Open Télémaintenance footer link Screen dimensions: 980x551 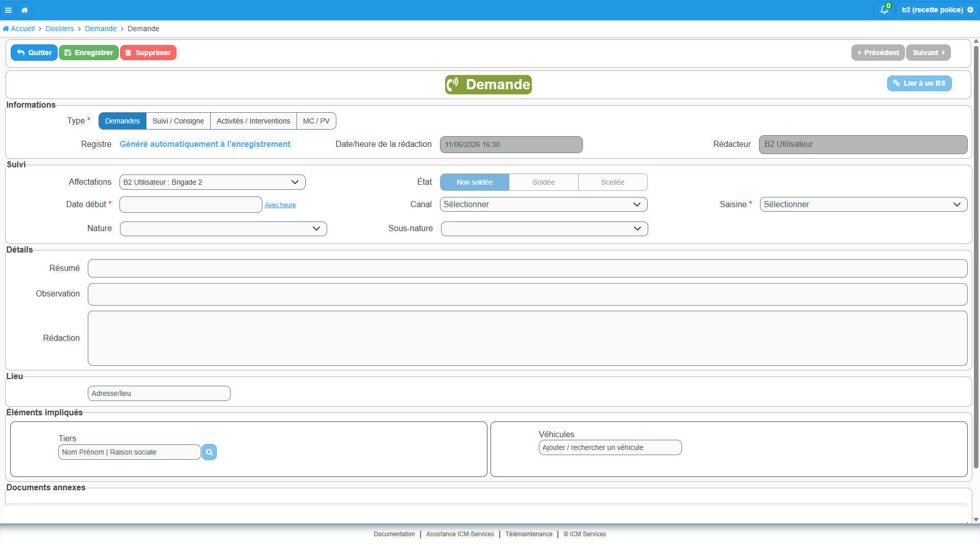pos(529,534)
